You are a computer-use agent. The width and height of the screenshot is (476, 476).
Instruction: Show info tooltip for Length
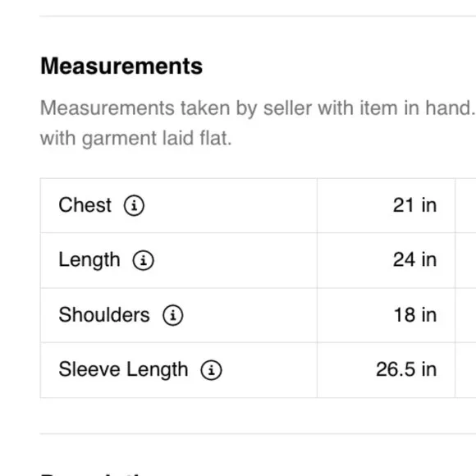tap(144, 260)
